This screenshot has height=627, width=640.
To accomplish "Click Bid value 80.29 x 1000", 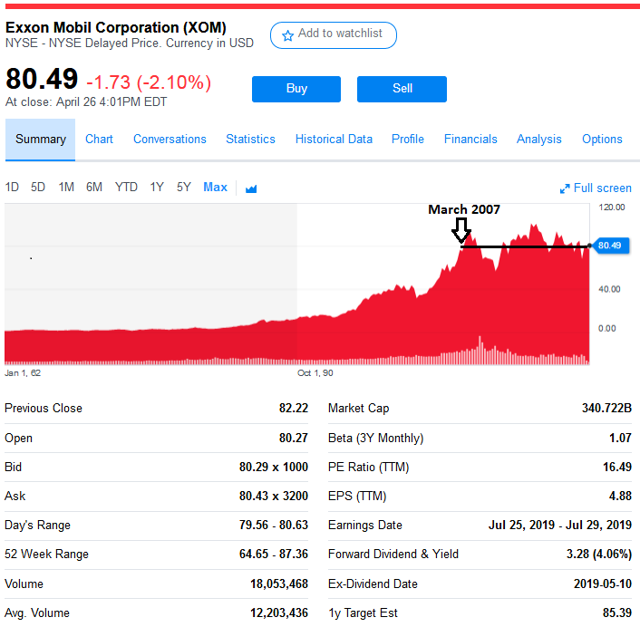I will (273, 467).
